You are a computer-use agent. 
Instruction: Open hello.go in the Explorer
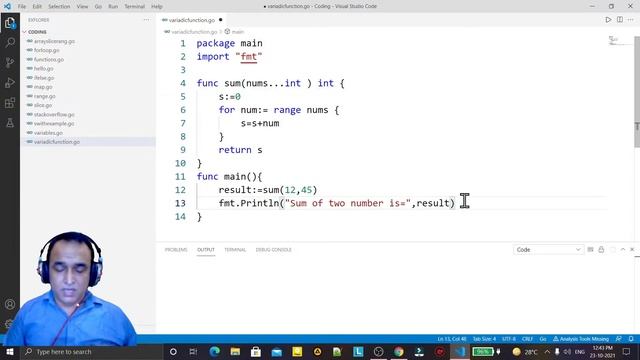[43, 69]
